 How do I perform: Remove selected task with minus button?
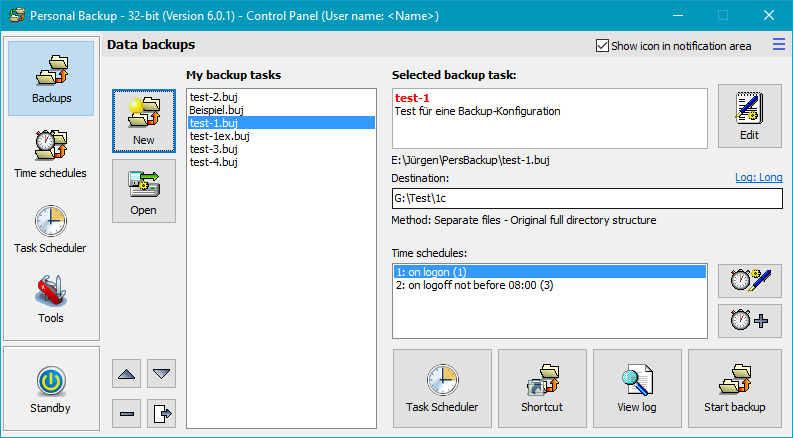(x=126, y=412)
